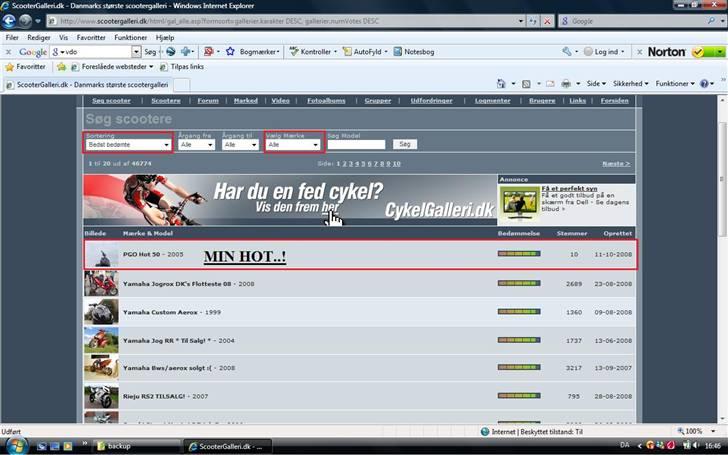Click the Google toolbar wrench settings icon
This screenshot has height=455, width=728.
tap(566, 52)
